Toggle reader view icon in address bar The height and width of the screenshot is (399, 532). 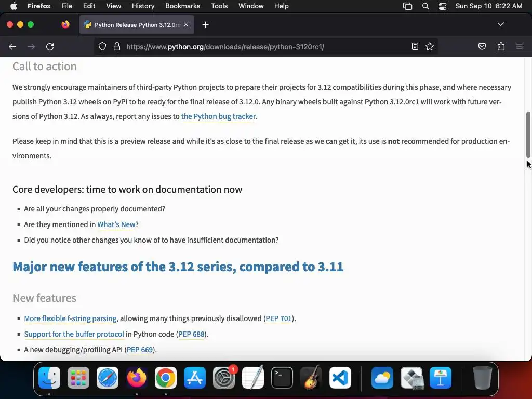(415, 46)
